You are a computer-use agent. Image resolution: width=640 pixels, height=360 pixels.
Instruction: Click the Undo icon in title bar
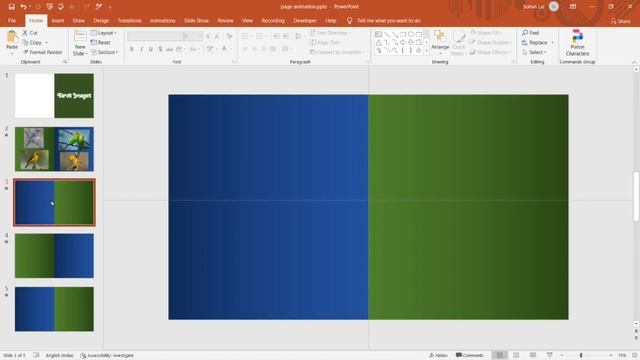click(x=23, y=7)
